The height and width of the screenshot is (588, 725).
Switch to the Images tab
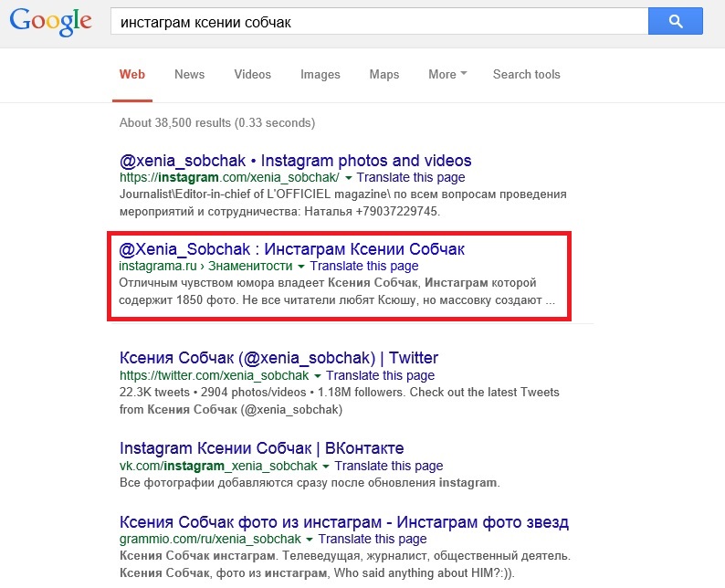click(320, 75)
